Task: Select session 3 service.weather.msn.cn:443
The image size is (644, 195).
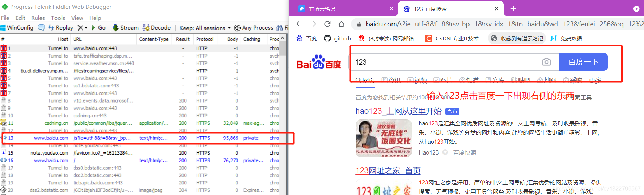Action: tap(140, 63)
